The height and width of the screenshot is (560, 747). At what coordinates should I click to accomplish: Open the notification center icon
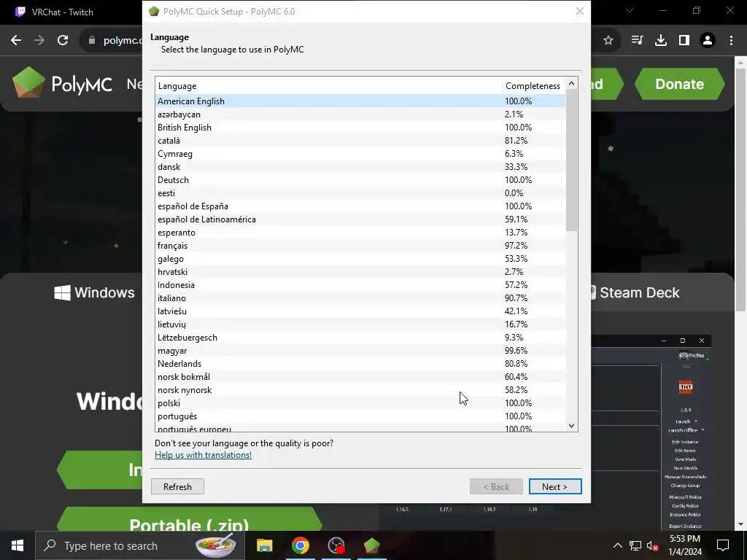pyautogui.click(x=723, y=545)
